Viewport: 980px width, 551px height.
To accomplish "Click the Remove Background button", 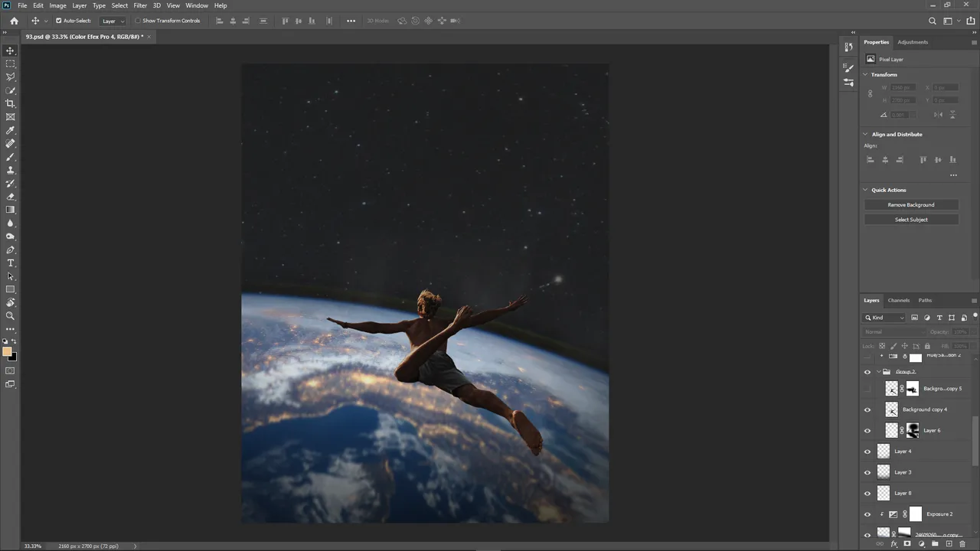I will (x=911, y=205).
